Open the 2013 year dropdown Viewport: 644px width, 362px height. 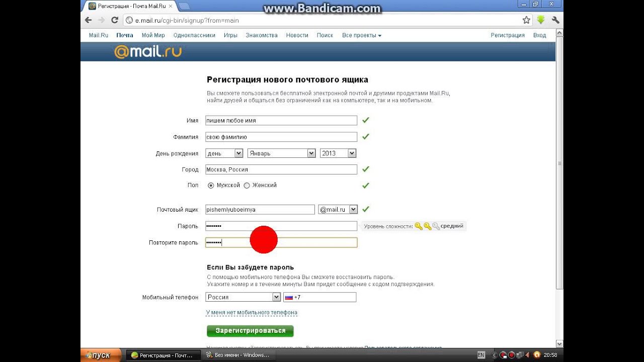(x=338, y=153)
